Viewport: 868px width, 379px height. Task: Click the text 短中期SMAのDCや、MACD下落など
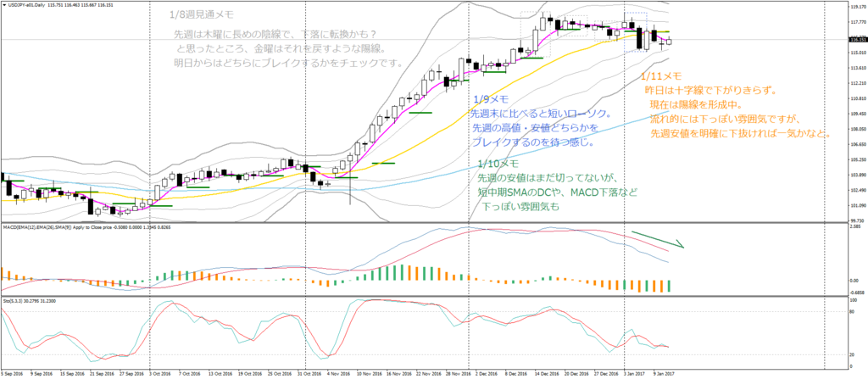[x=557, y=192]
